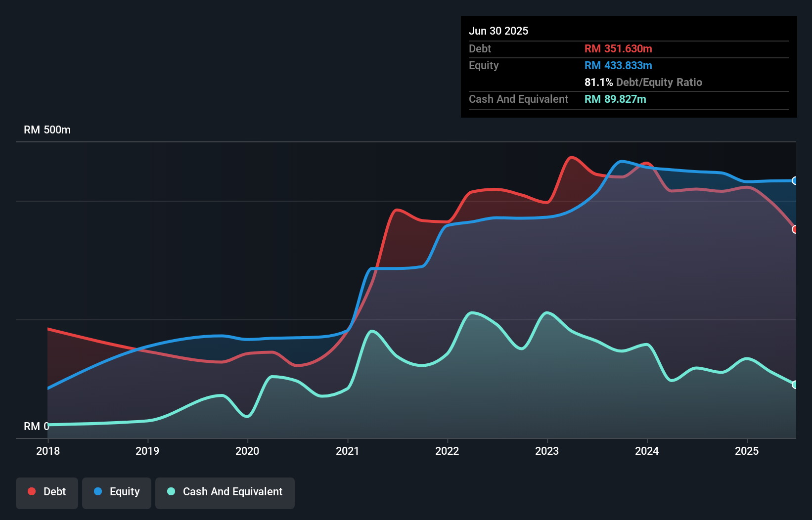Select the white Debt endpoint marker on the chart
Image resolution: width=812 pixels, height=520 pixels.
pyautogui.click(x=794, y=229)
